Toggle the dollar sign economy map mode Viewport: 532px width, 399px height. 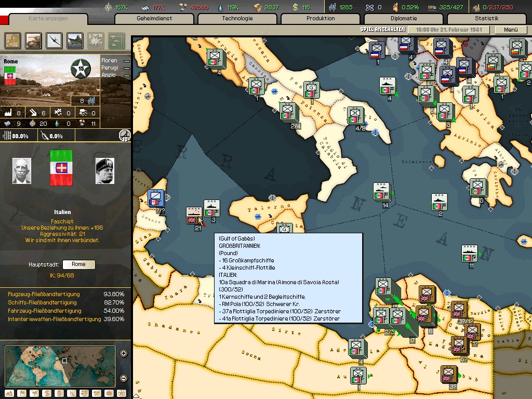coord(47,393)
